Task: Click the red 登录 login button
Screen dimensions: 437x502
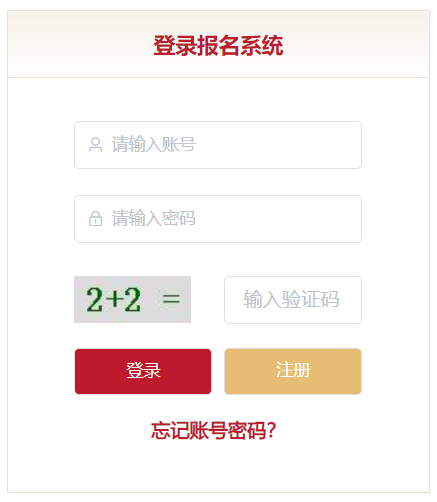Action: pos(143,371)
